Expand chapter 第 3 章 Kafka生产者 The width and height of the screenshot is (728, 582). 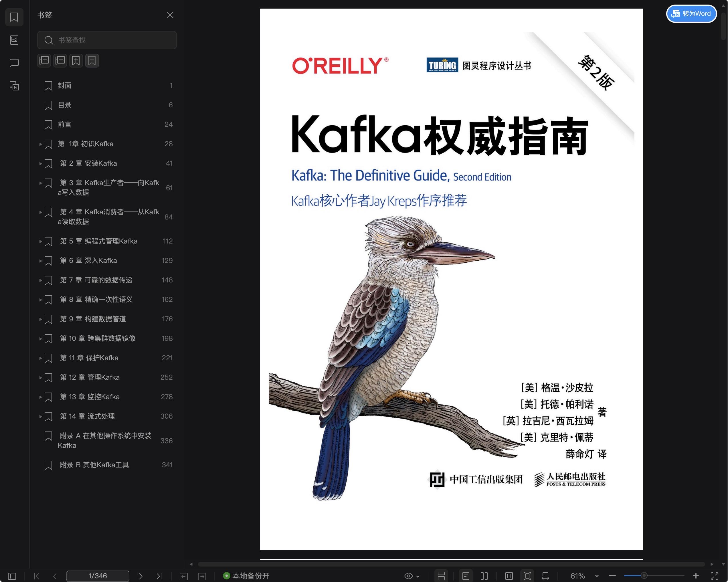coord(41,183)
